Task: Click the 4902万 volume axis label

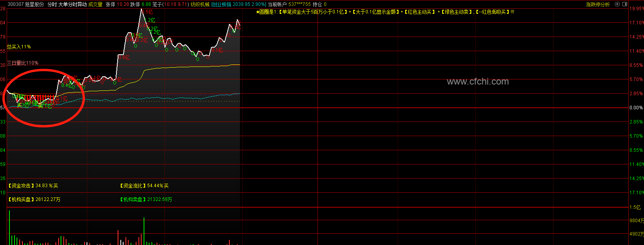Action: [x=637, y=234]
